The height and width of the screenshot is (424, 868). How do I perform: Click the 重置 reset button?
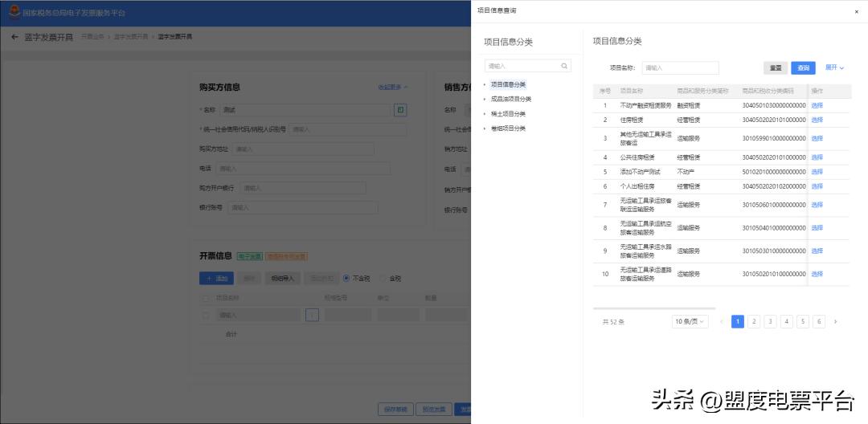click(x=776, y=68)
